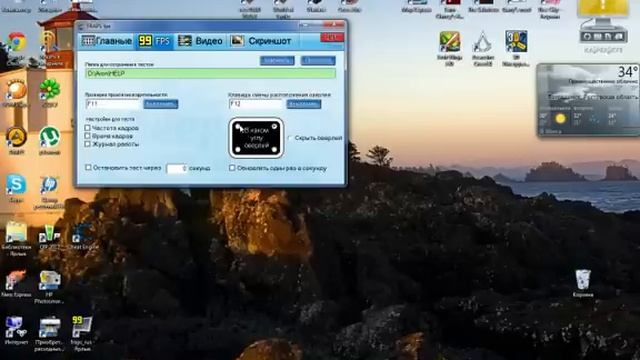The image size is (640, 360).
Task: Click the disable button next to F12
Action: (304, 104)
